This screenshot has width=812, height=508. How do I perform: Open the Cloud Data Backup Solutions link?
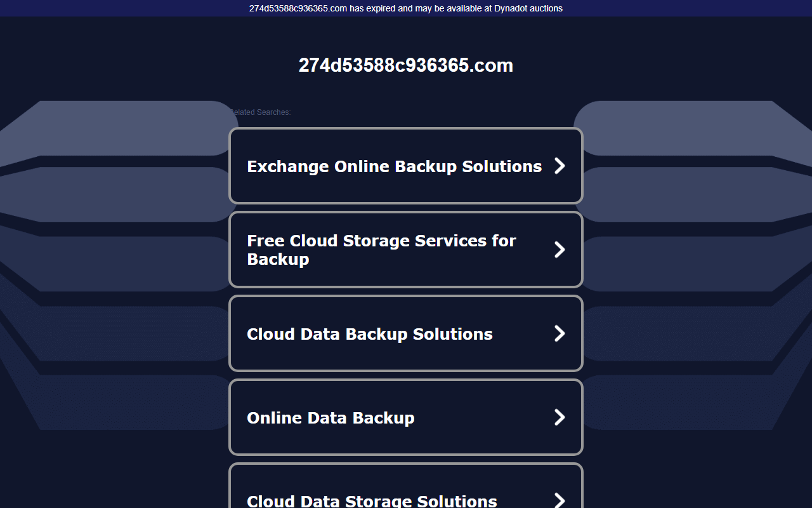coord(405,333)
